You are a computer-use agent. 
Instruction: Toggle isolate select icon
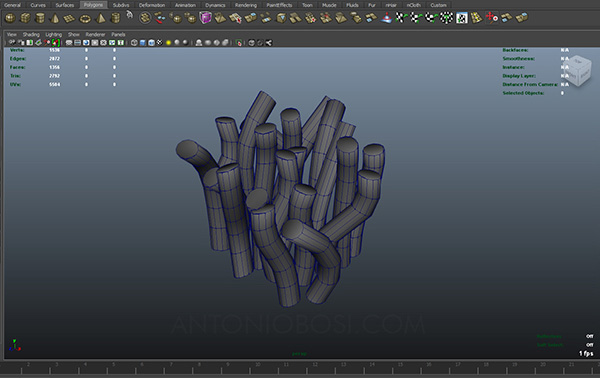(x=238, y=42)
